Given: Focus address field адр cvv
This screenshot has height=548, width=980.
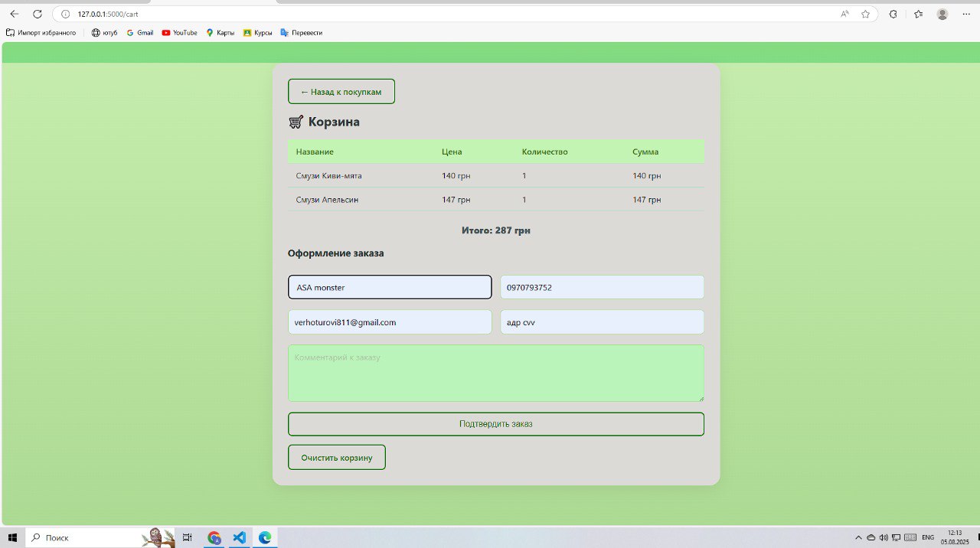Looking at the screenshot, I should click(x=602, y=322).
